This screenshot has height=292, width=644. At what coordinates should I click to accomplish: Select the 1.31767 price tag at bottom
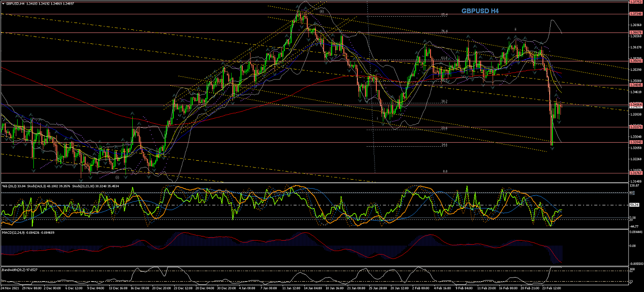pyautogui.click(x=635, y=173)
